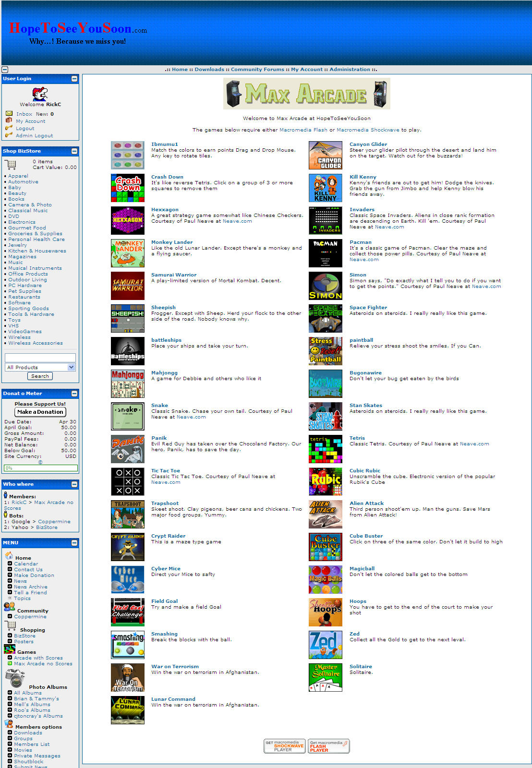Open Crypt Raider game icon
The height and width of the screenshot is (768, 532).
pos(128,547)
